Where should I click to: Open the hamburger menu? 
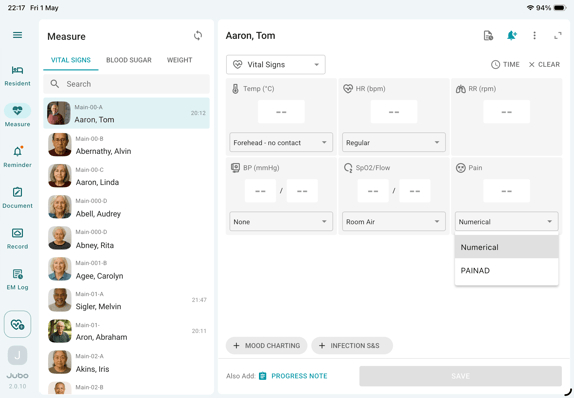tap(17, 35)
